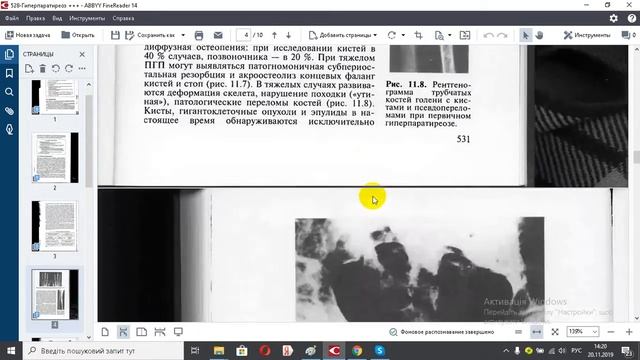This screenshot has height=360, width=640.
Task: Toggle Fit to width zoom mode
Action: click(x=537, y=332)
